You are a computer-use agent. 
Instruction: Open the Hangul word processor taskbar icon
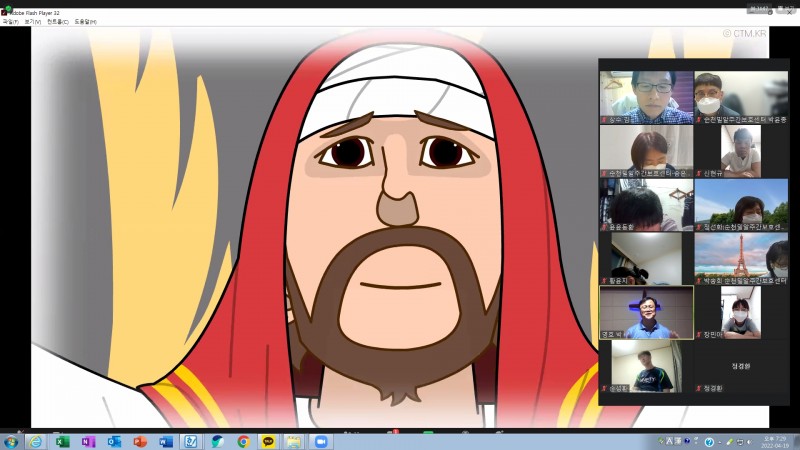pos(191,441)
